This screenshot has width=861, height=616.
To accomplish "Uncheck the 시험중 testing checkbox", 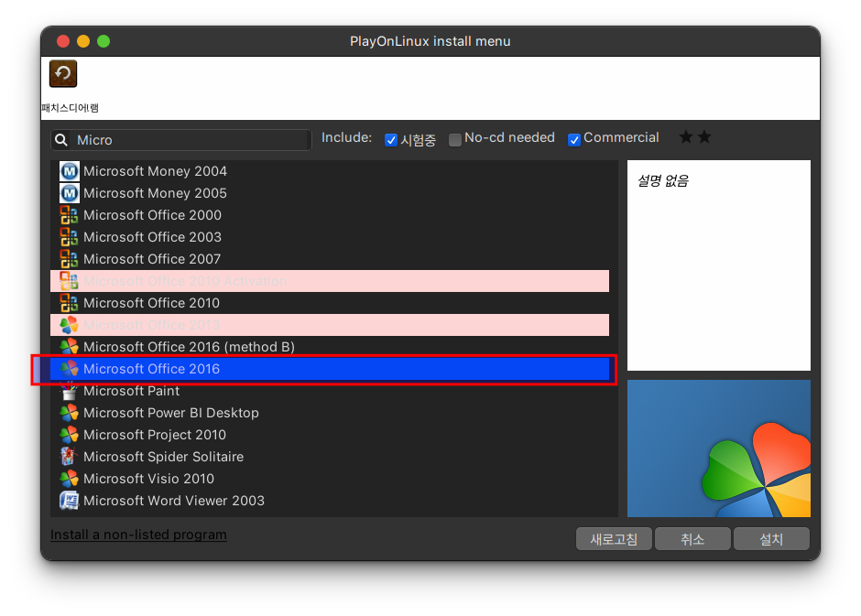I will [391, 140].
